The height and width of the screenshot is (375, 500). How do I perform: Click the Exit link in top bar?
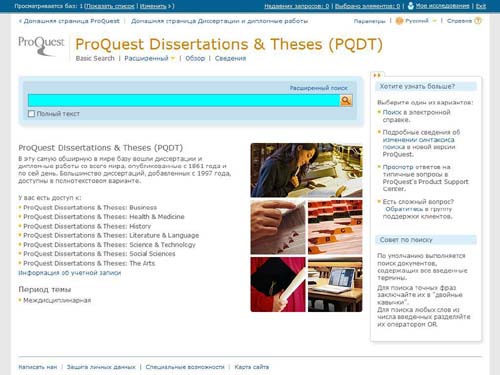[x=481, y=6]
